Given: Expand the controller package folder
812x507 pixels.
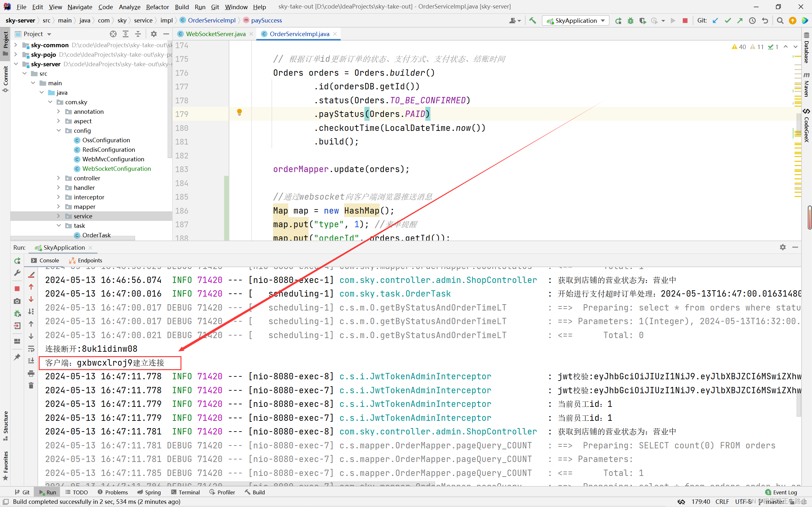Looking at the screenshot, I should (58, 178).
